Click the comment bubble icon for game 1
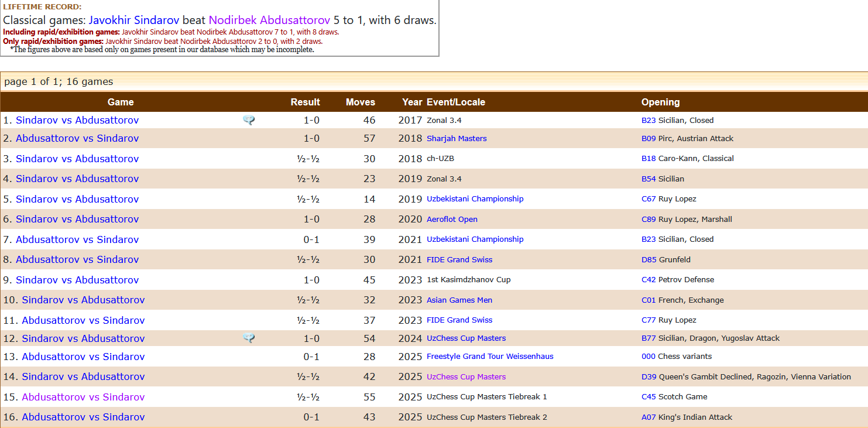The image size is (868, 428). (x=249, y=120)
